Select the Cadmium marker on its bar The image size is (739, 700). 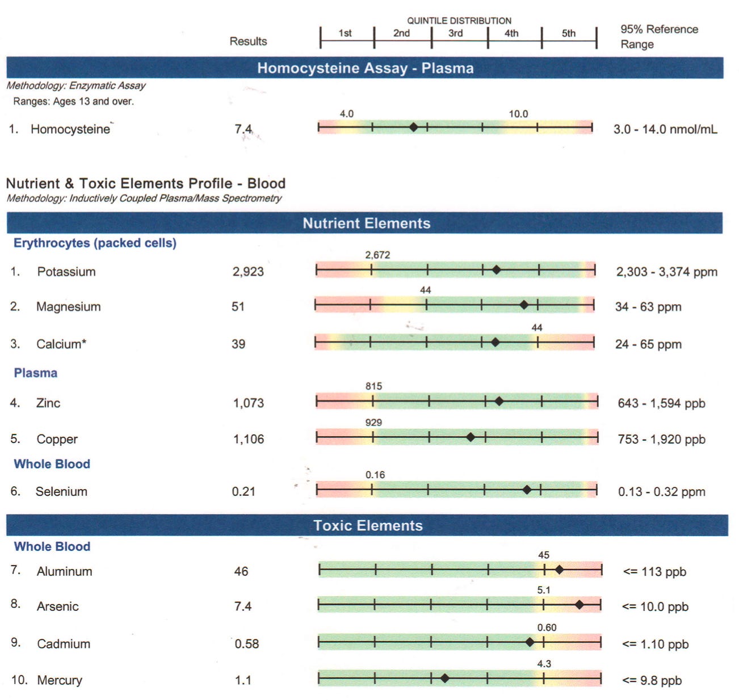click(530, 642)
